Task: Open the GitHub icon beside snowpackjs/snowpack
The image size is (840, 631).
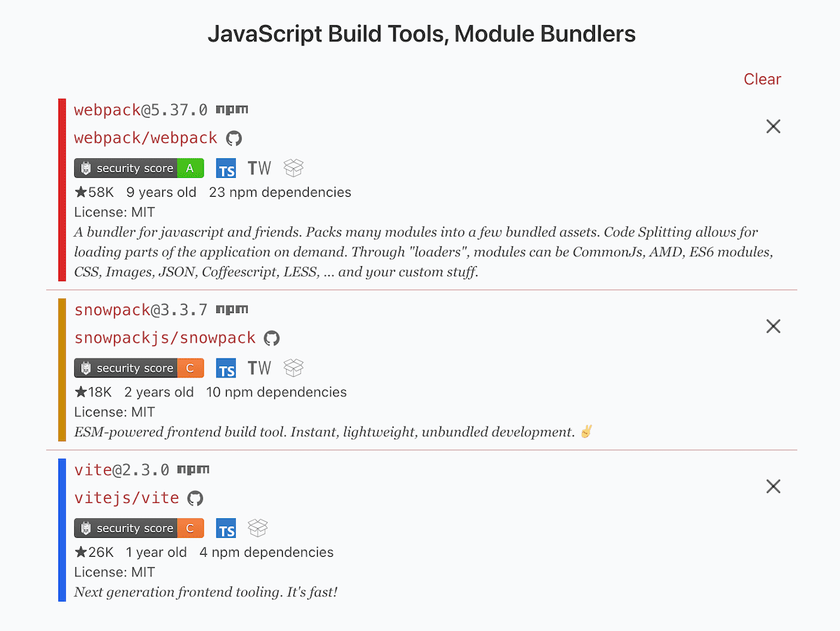Action: pos(272,338)
